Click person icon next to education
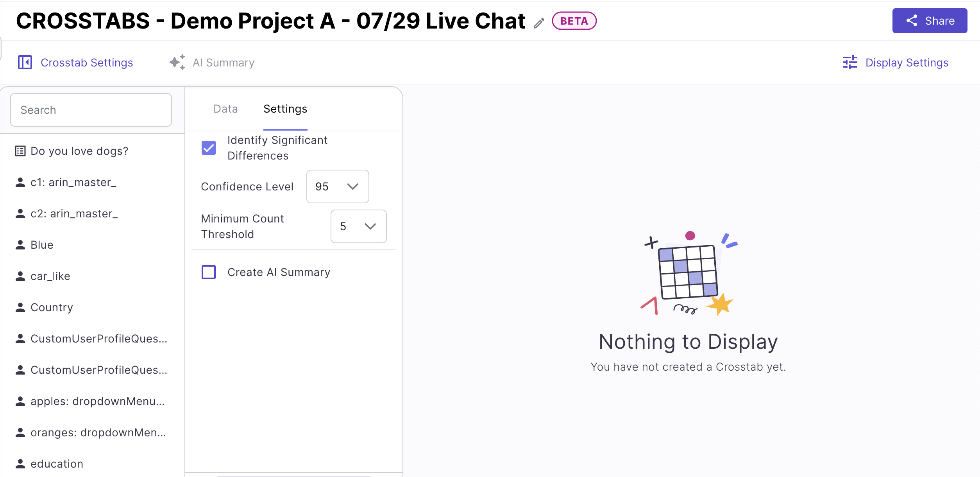 [x=20, y=464]
